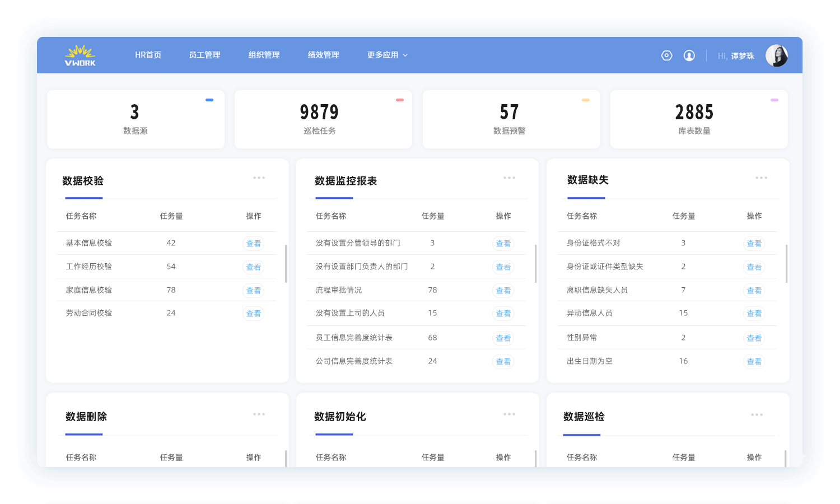Click the 劳动合同校验 task name
This screenshot has height=504, width=840.
tap(89, 313)
